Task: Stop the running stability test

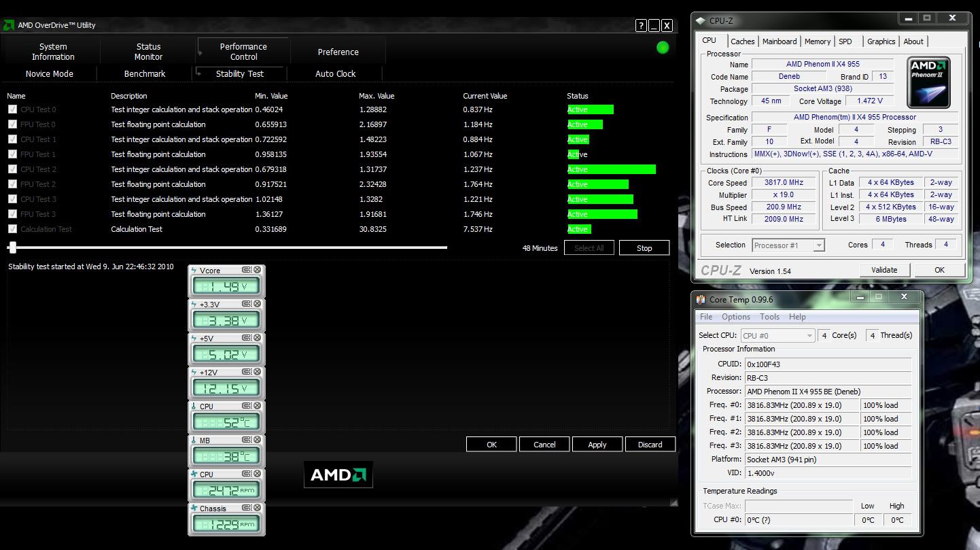Action: pos(644,248)
